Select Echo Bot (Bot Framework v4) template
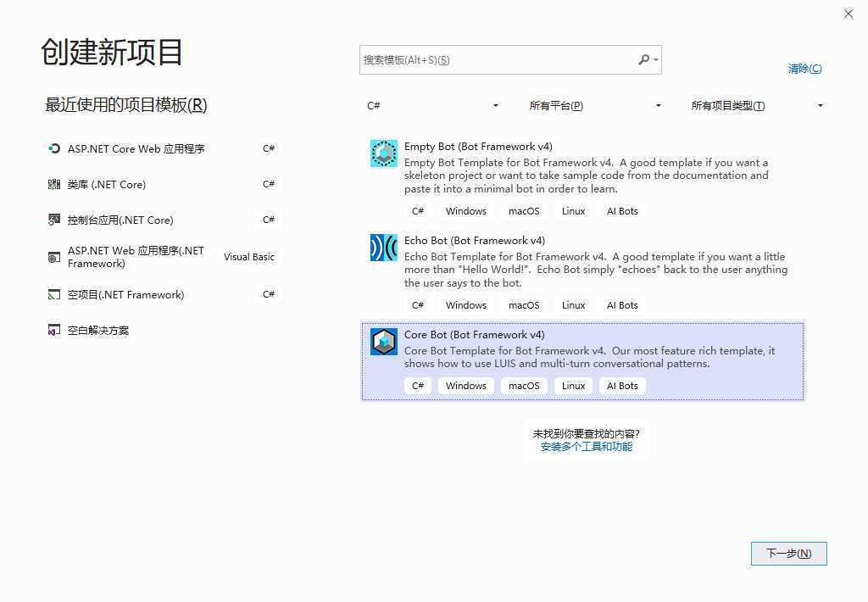The width and height of the screenshot is (868, 602). coord(582,273)
